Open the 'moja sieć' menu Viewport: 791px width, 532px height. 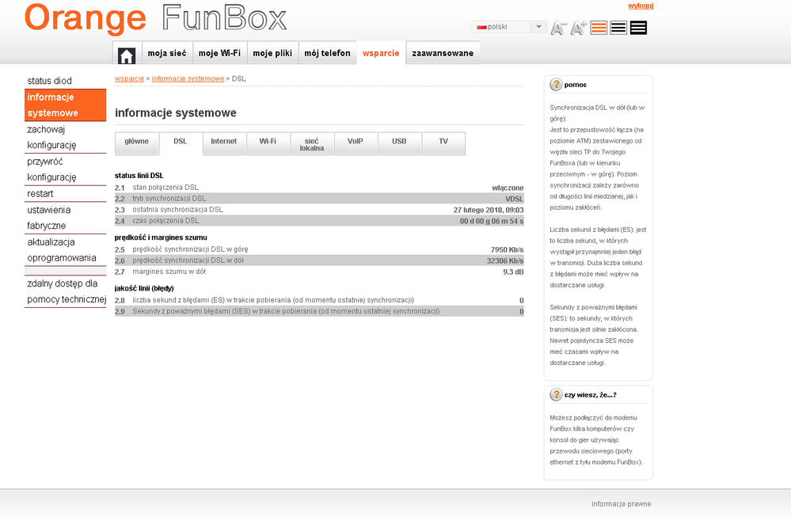click(x=166, y=53)
